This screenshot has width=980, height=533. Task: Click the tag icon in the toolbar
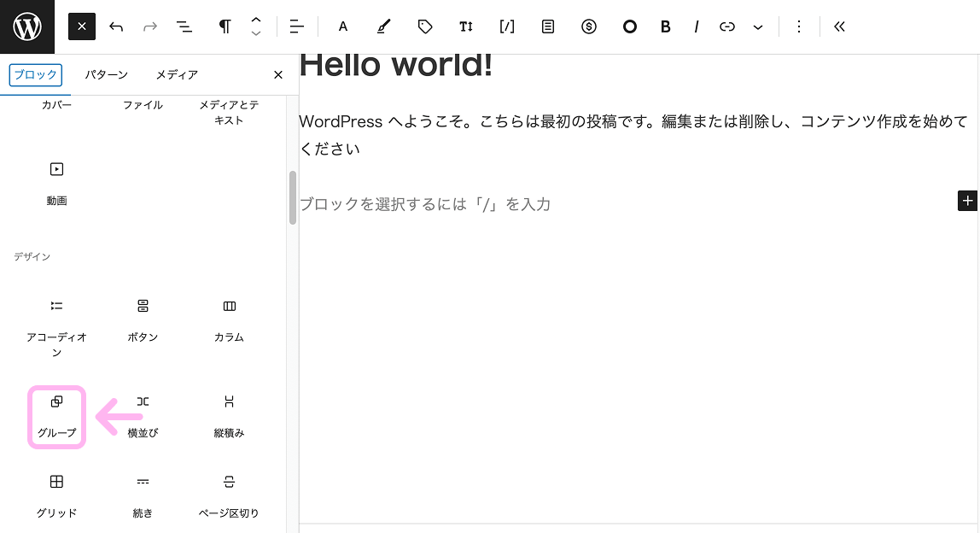[x=425, y=26]
